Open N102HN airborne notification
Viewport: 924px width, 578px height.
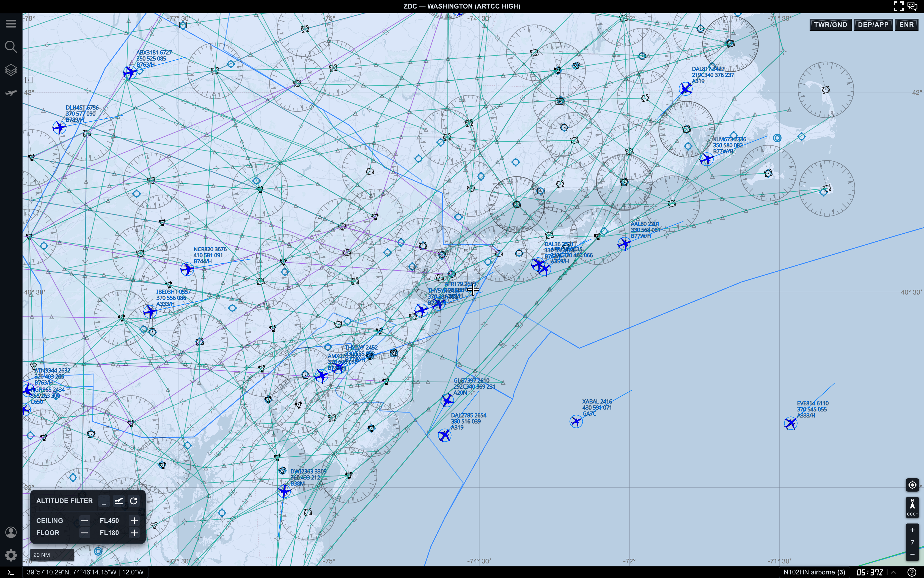click(x=814, y=572)
